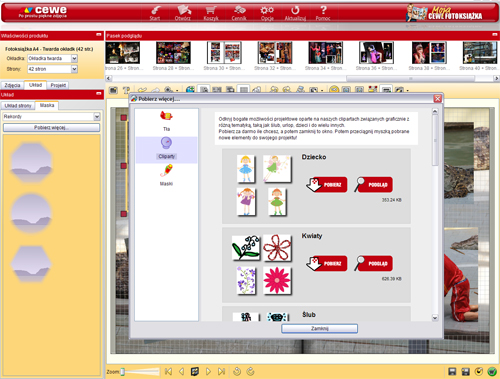Screen dimensions: 500x379
Task: Open the Pomoc help icon
Action: pyautogui.click(x=323, y=13)
